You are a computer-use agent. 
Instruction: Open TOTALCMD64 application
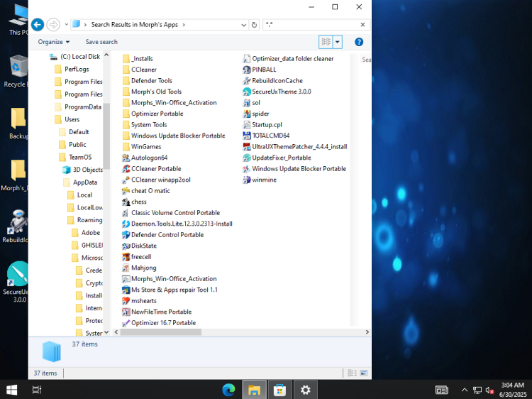pyautogui.click(x=266, y=136)
